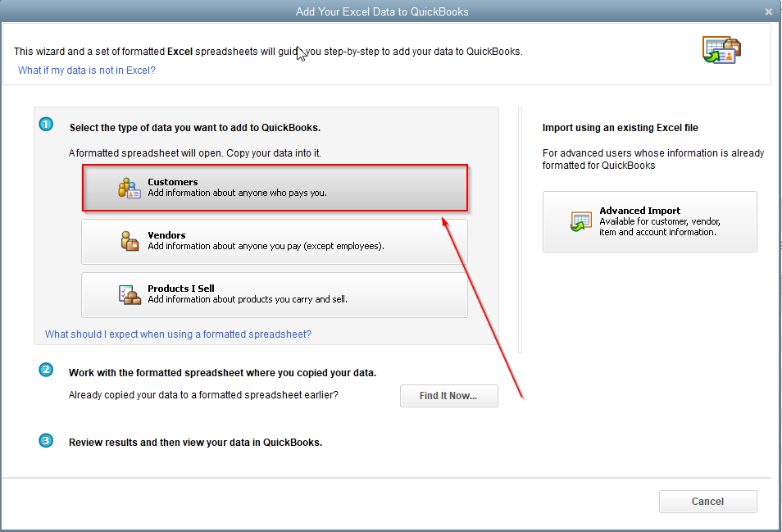This screenshot has height=532, width=782.
Task: Open 'What if my data is not in Excel?' link
Action: [x=87, y=70]
